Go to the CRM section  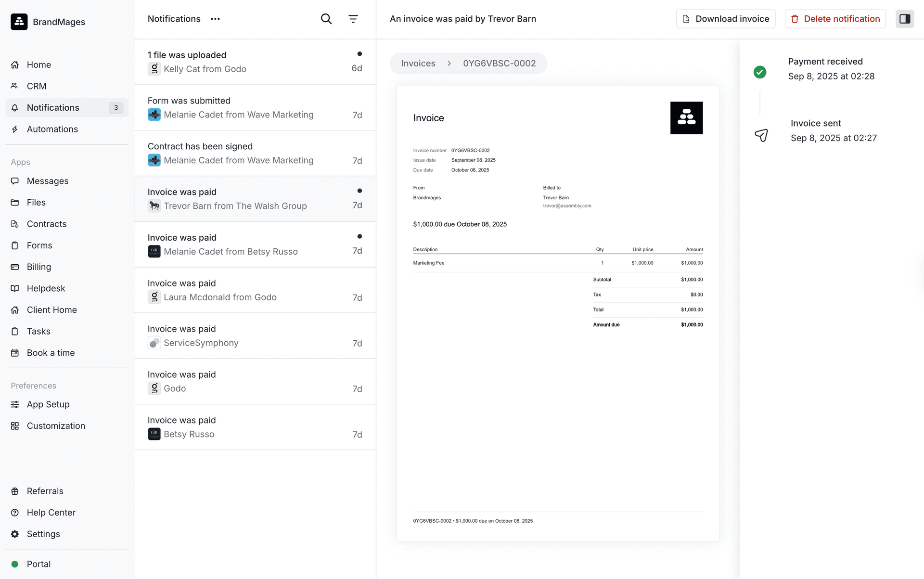click(x=37, y=86)
